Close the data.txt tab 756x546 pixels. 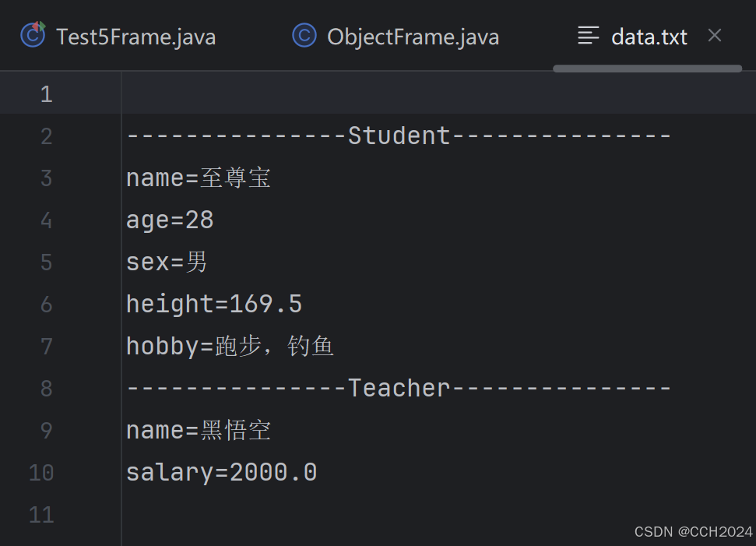coord(715,35)
